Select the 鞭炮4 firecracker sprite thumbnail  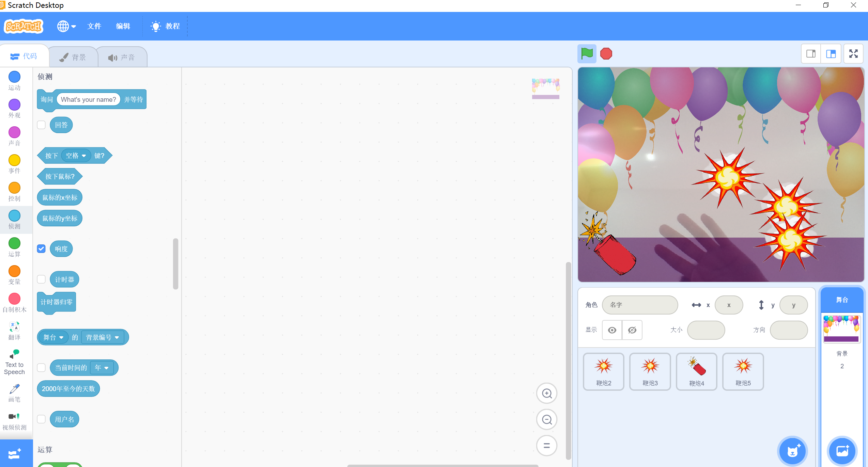coord(696,371)
